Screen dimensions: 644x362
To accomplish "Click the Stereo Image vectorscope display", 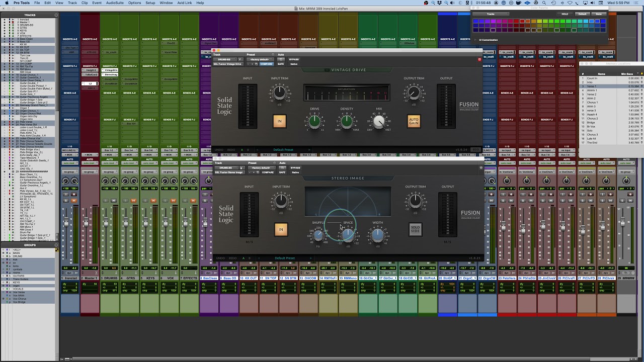I will [x=348, y=202].
